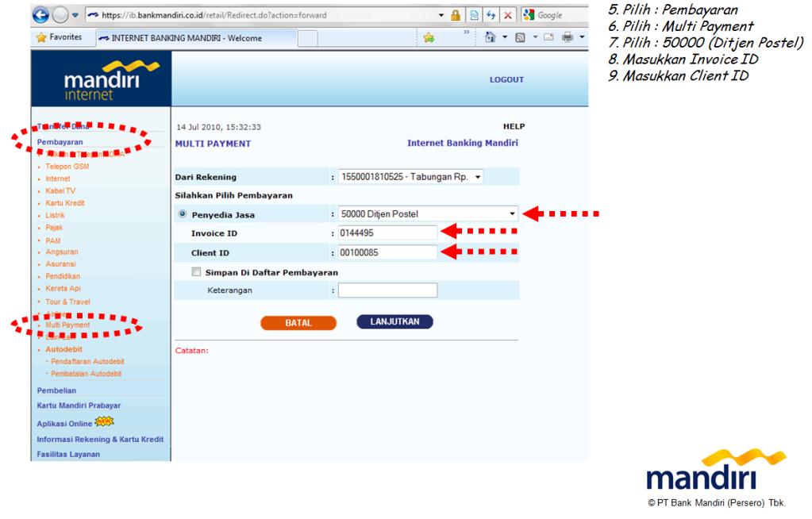Screen dimensions: 812x519
Task: Click the red stop loading icon
Action: pyautogui.click(x=508, y=15)
